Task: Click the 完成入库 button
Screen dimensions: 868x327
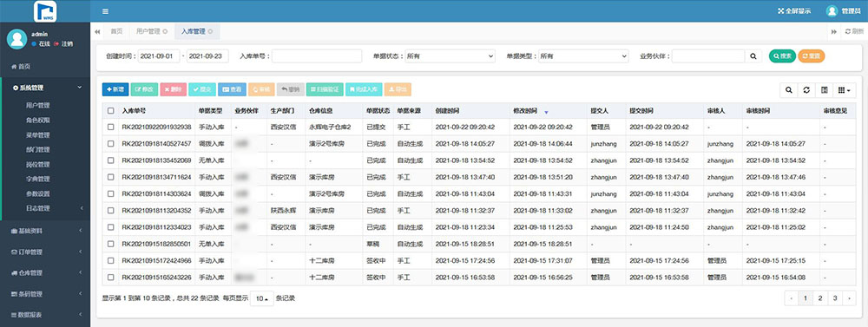Action: coord(364,89)
